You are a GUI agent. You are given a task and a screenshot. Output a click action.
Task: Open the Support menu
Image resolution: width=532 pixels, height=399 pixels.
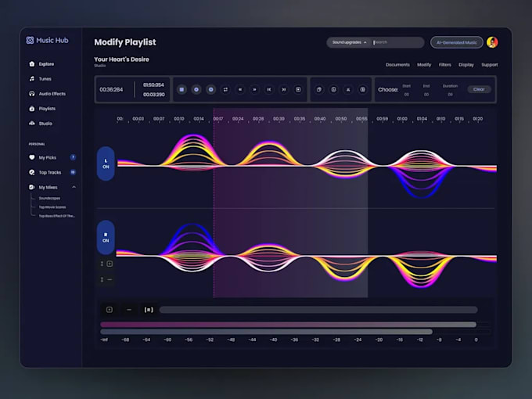[490, 64]
